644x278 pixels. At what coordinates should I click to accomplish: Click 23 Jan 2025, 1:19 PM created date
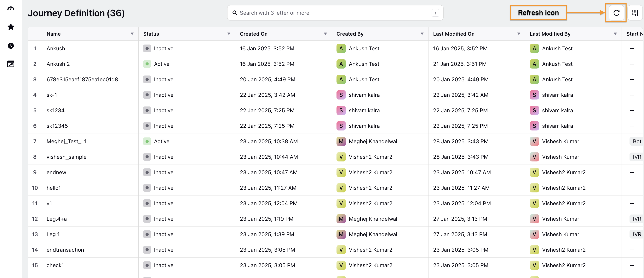pyautogui.click(x=267, y=219)
